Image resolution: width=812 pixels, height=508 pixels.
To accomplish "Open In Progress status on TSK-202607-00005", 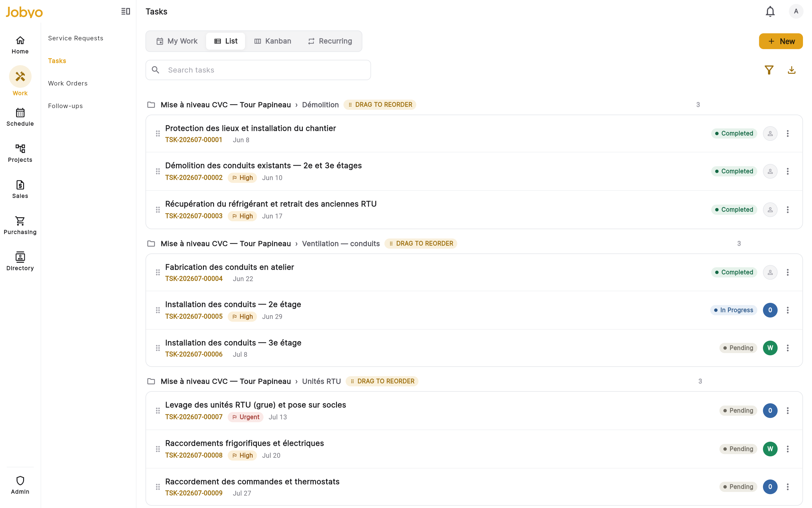I will click(734, 310).
